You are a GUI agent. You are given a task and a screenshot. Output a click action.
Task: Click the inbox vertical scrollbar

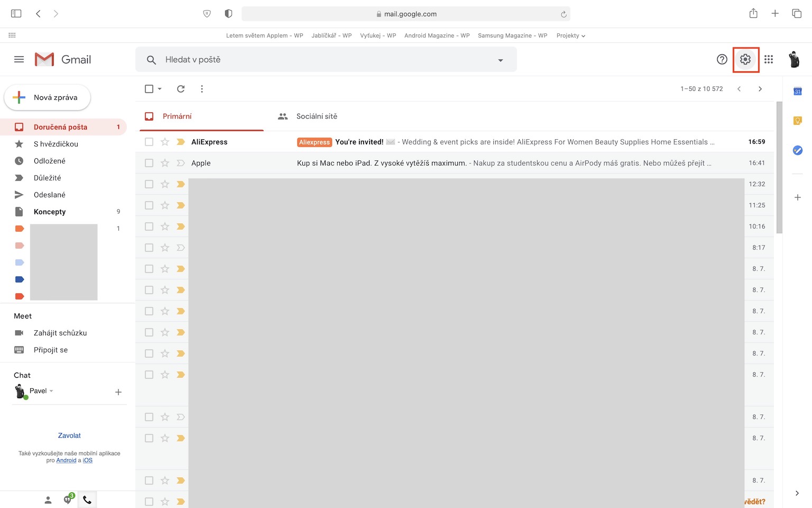click(779, 167)
